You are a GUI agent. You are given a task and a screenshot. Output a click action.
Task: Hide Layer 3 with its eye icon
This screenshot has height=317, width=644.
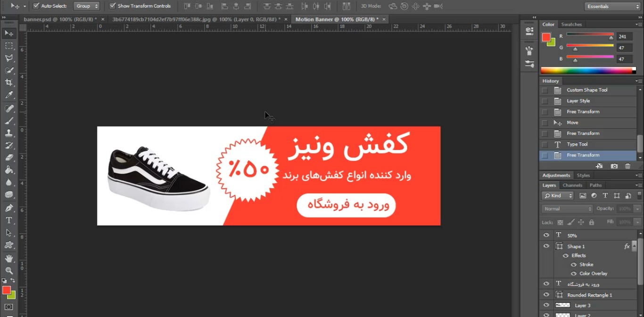click(546, 306)
